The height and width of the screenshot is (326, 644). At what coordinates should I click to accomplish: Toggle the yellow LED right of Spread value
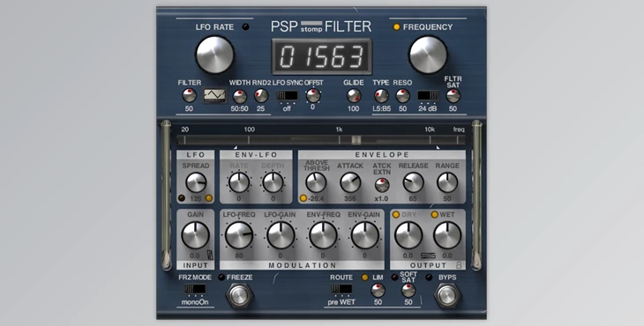tap(209, 198)
